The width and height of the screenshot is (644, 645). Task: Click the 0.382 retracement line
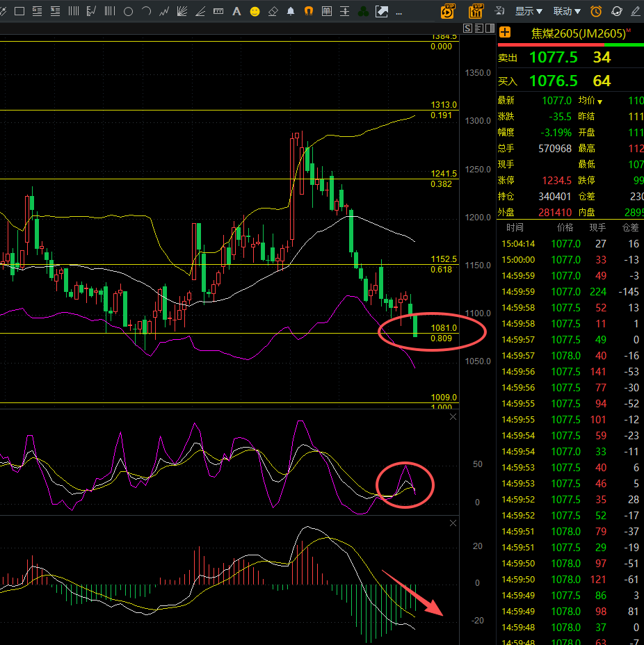coord(230,179)
